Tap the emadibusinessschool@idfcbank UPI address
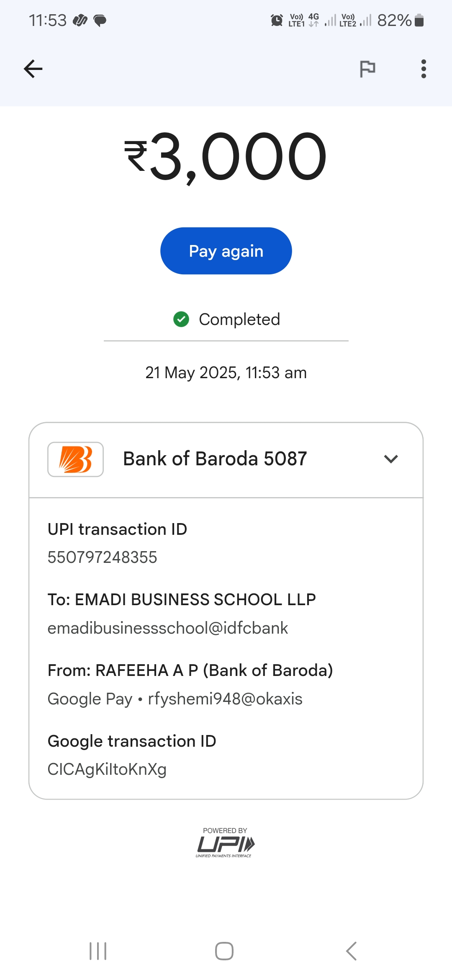The height and width of the screenshot is (980, 452). pyautogui.click(x=167, y=628)
